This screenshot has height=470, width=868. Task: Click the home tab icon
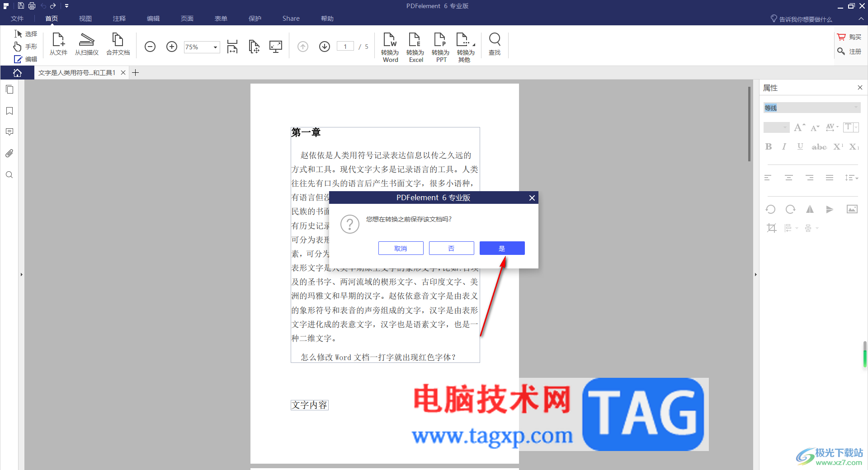pyautogui.click(x=17, y=73)
